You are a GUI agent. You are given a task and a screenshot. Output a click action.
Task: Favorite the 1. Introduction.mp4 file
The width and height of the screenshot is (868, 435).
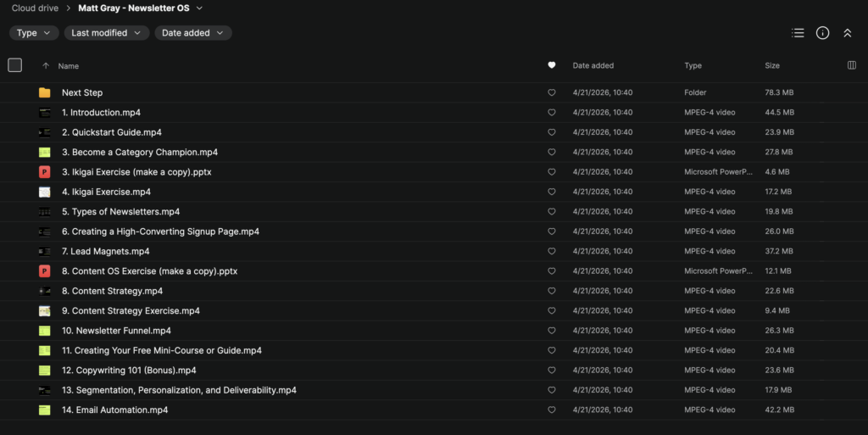[x=552, y=113]
